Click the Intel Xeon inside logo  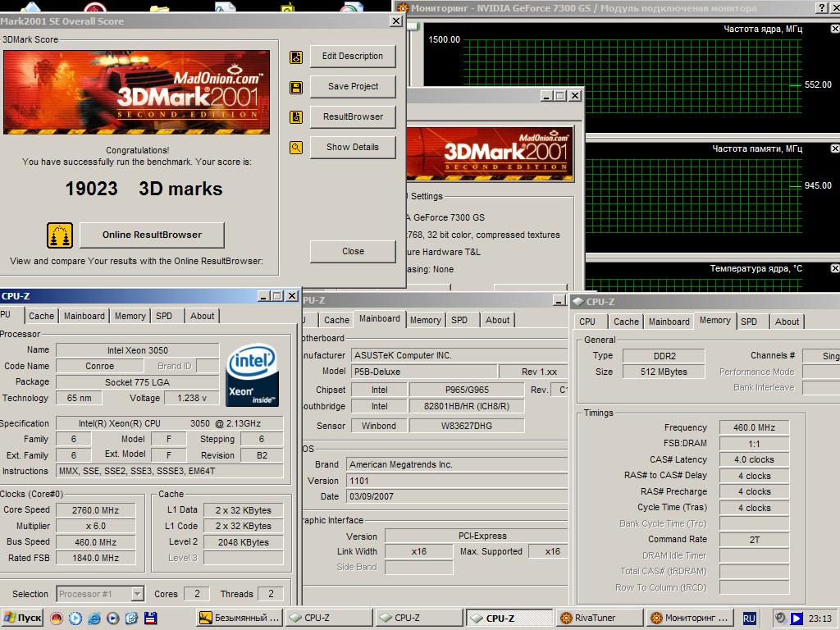click(252, 374)
